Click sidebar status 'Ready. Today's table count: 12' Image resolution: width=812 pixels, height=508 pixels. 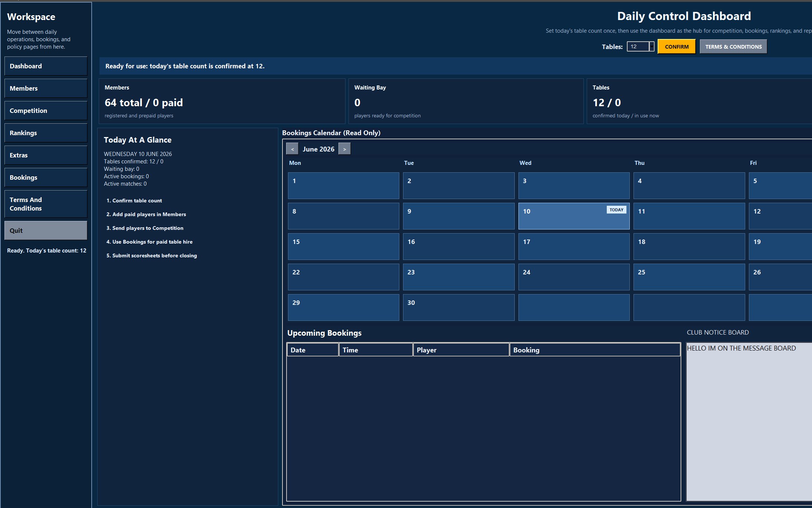tap(46, 251)
